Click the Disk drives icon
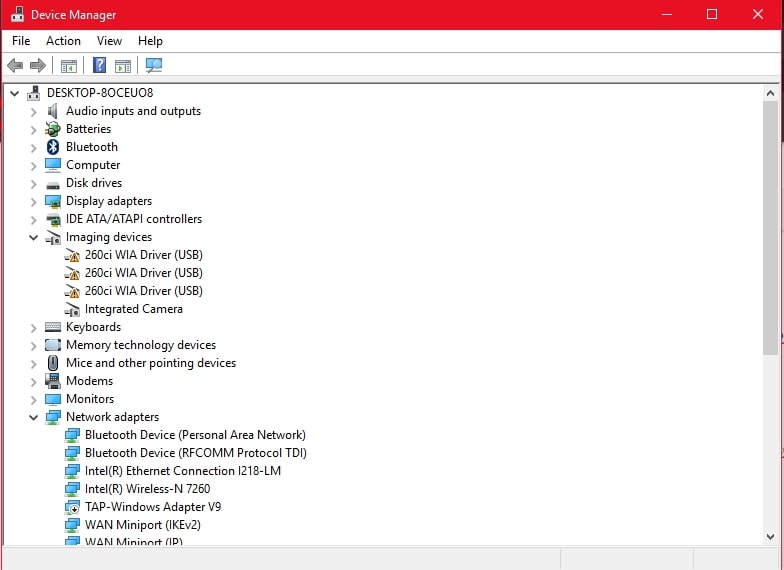This screenshot has width=784, height=570. 52,184
